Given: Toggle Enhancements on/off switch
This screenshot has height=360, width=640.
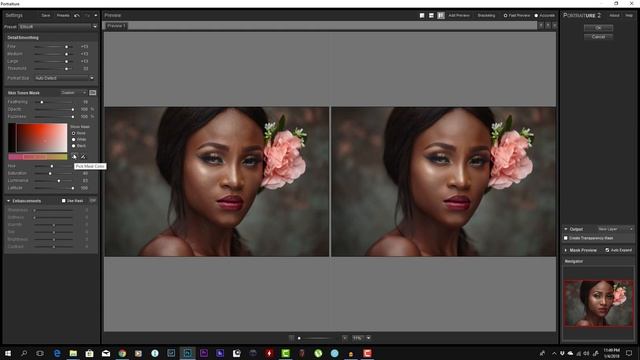Looking at the screenshot, I should (x=93, y=201).
